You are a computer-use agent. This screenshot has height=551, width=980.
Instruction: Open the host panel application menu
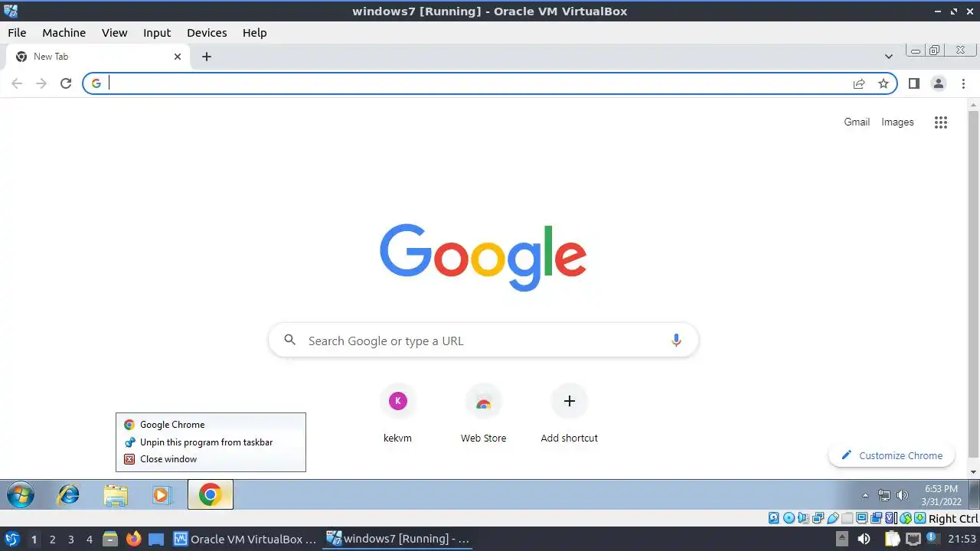[12, 539]
